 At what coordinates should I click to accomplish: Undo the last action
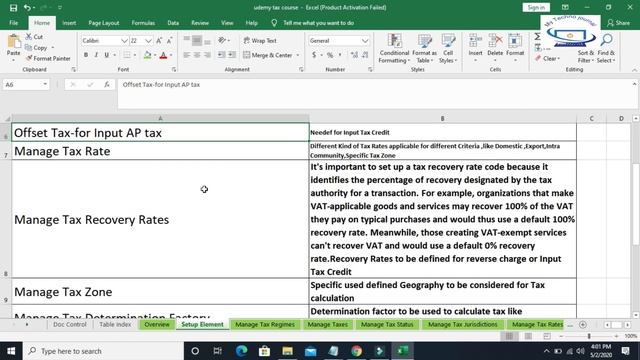(27, 7)
